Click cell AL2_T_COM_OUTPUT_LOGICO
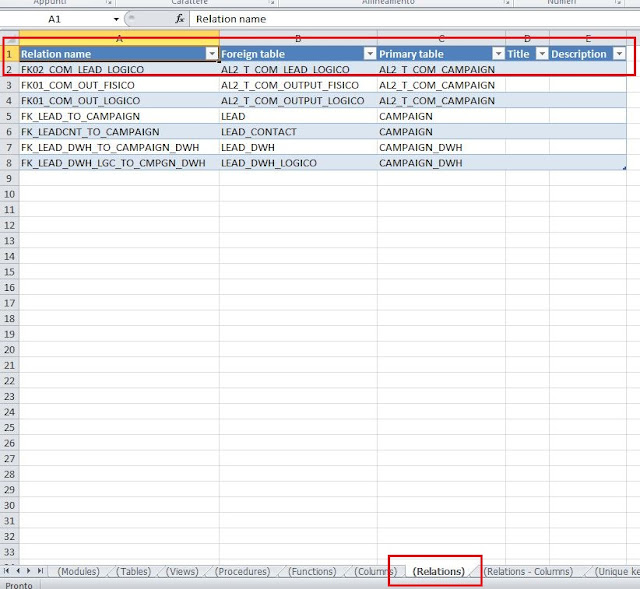This screenshot has width=640, height=589. click(x=298, y=100)
